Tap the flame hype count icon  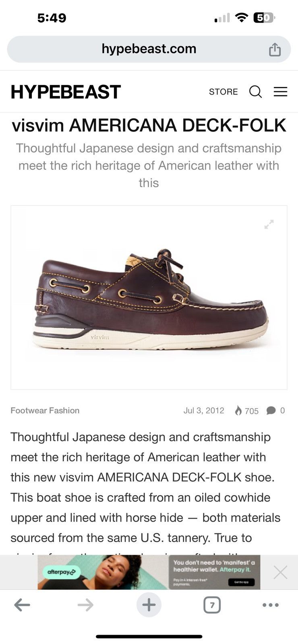pos(238,411)
